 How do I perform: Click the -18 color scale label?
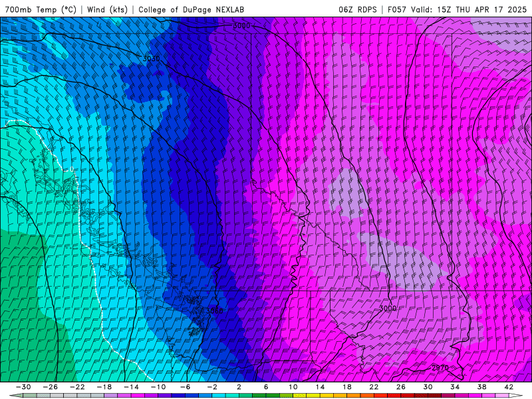tap(104, 387)
